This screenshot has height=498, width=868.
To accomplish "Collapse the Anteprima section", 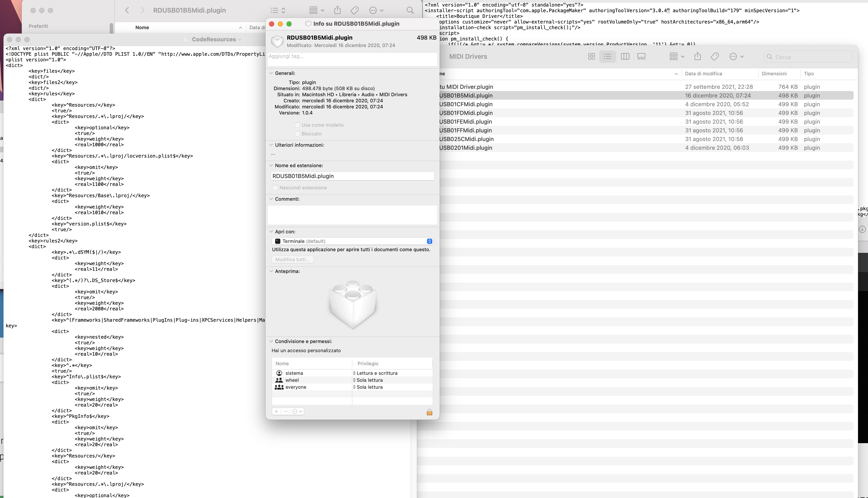I will pyautogui.click(x=271, y=271).
